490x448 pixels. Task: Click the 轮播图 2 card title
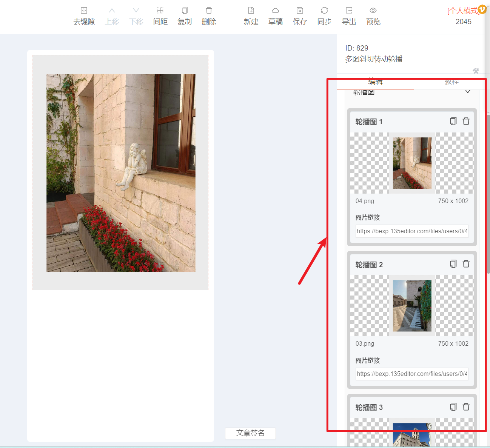369,265
